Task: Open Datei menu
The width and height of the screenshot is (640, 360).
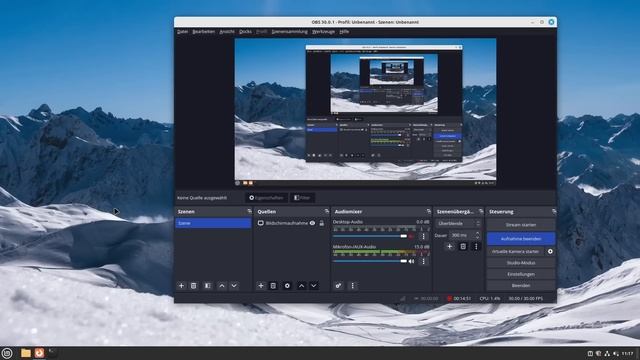Action: (x=182, y=32)
